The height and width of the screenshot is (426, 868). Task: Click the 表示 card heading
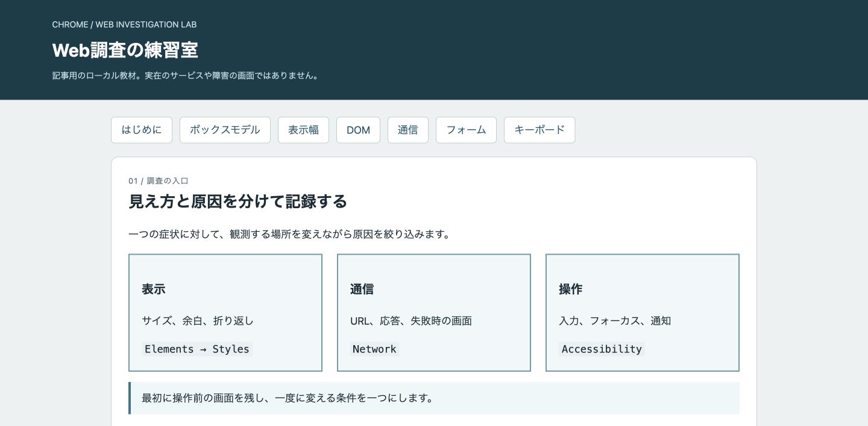[x=154, y=290]
